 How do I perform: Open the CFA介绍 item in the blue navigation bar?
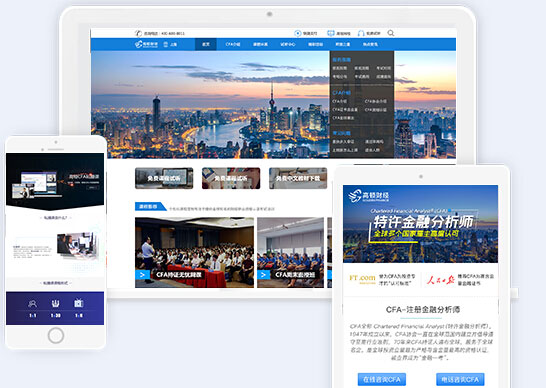point(233,44)
